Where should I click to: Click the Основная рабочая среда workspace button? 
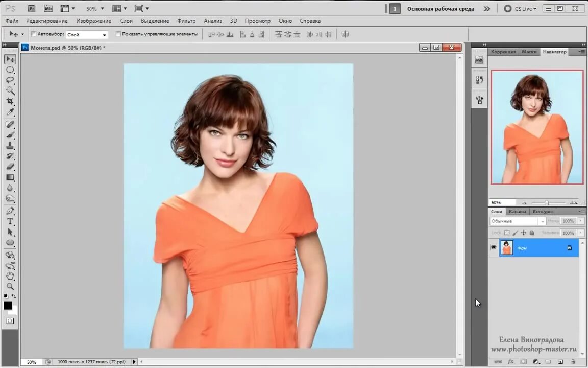(440, 9)
